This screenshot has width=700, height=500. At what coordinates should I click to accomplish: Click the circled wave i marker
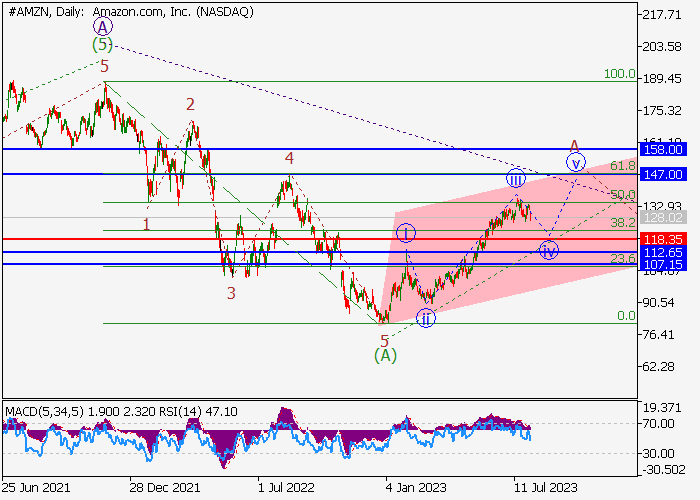[x=406, y=233]
